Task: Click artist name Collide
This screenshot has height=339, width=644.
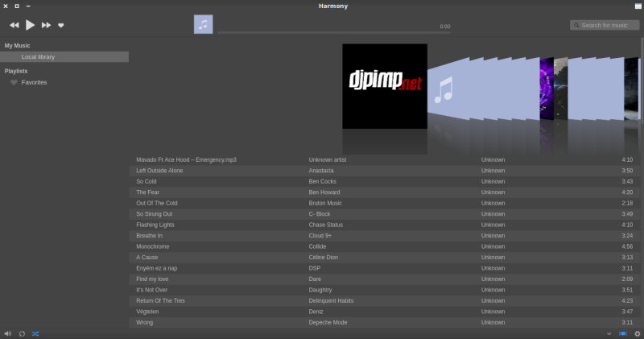Action: (x=317, y=246)
